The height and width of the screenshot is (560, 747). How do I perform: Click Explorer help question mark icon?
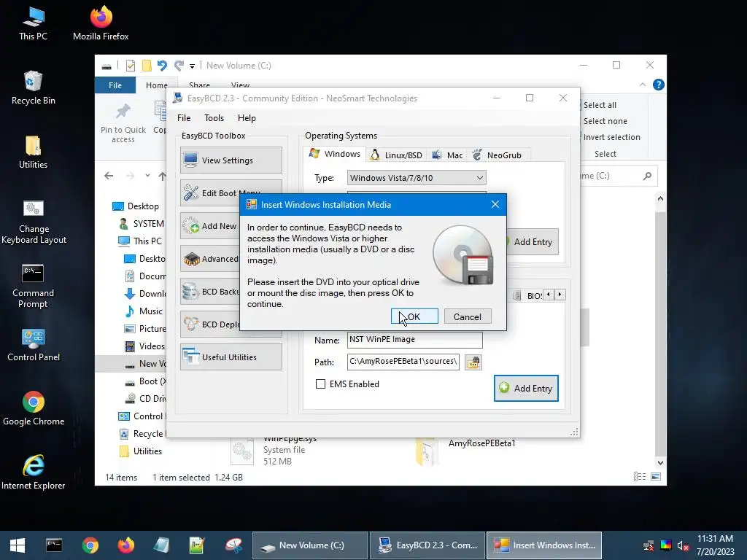(659, 85)
